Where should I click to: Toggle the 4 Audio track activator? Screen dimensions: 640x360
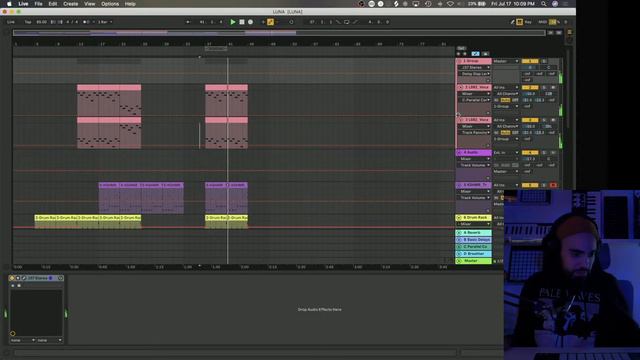click(530, 153)
